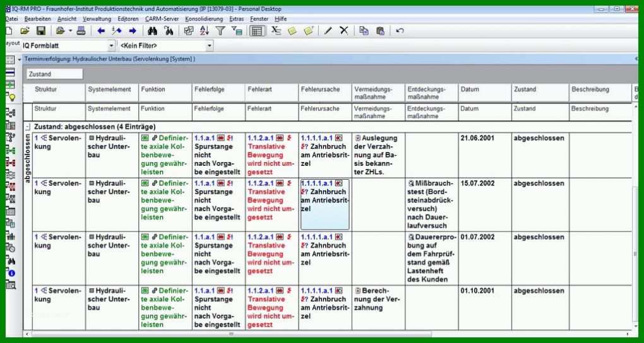Image resolution: width=644 pixels, height=343 pixels.
Task: Select the date cell 15.07.2002
Action: [x=485, y=204]
